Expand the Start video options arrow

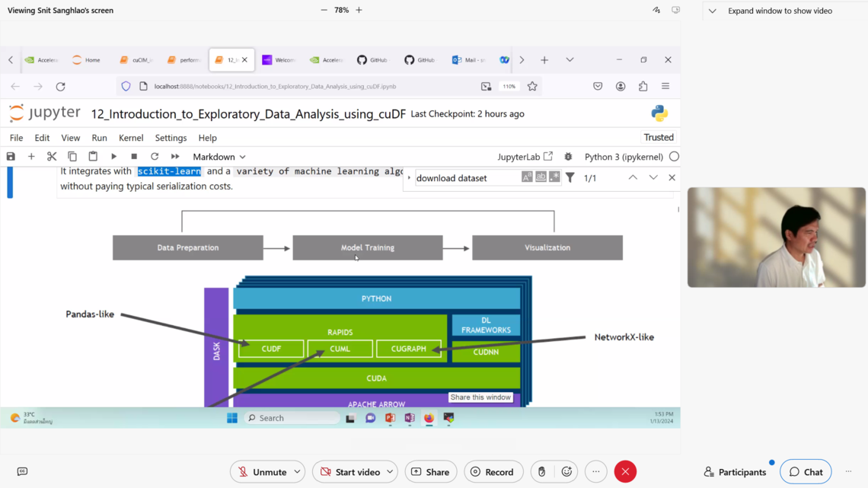(390, 472)
